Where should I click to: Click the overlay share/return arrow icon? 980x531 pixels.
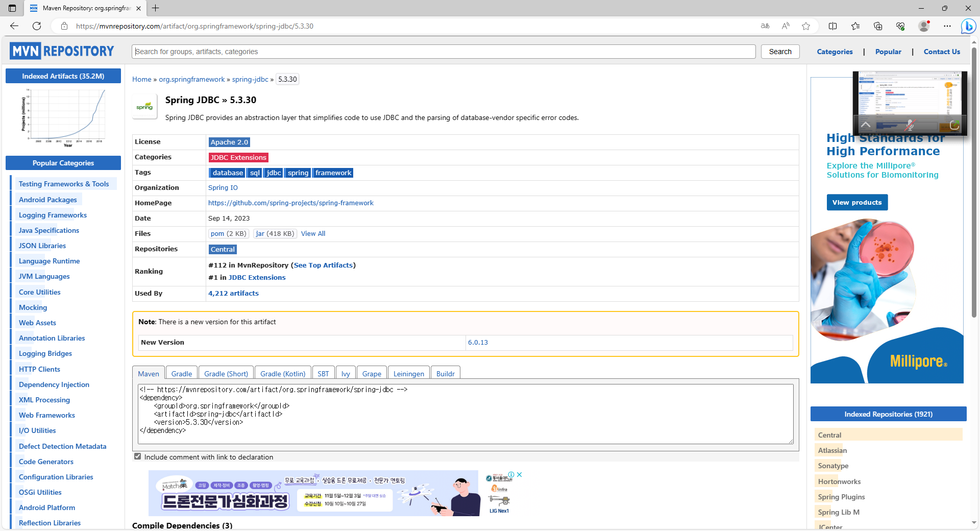tap(954, 125)
